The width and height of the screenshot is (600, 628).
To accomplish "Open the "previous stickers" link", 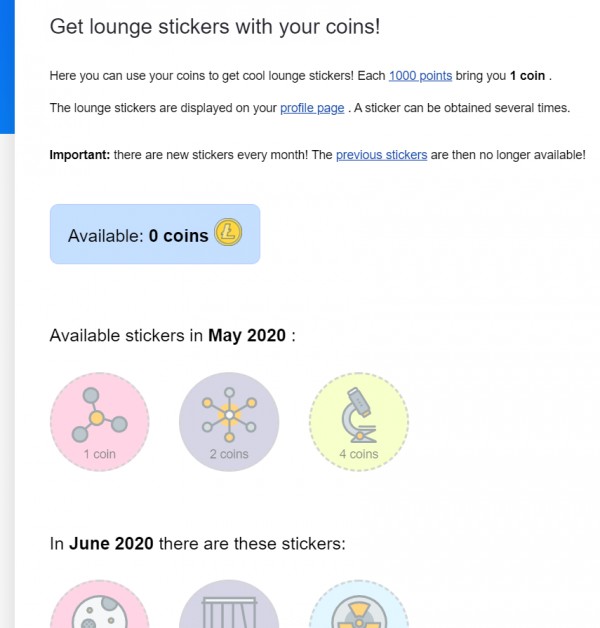I will coord(381,155).
